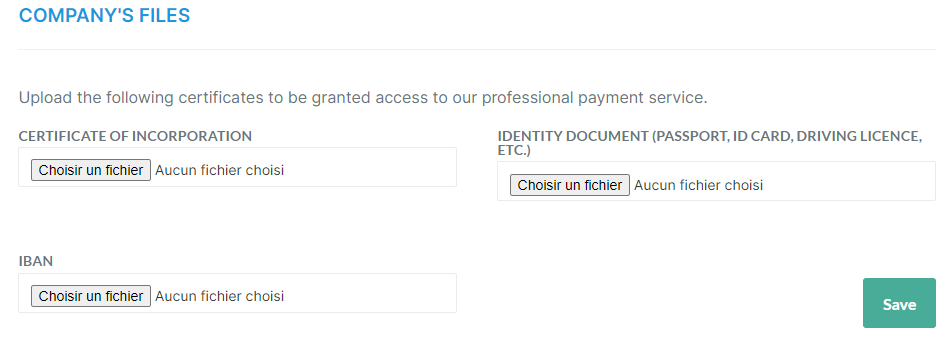This screenshot has width=952, height=362.
Task: Click Choisir un fichier under Certificate of Incorporation
Action: pos(91,170)
